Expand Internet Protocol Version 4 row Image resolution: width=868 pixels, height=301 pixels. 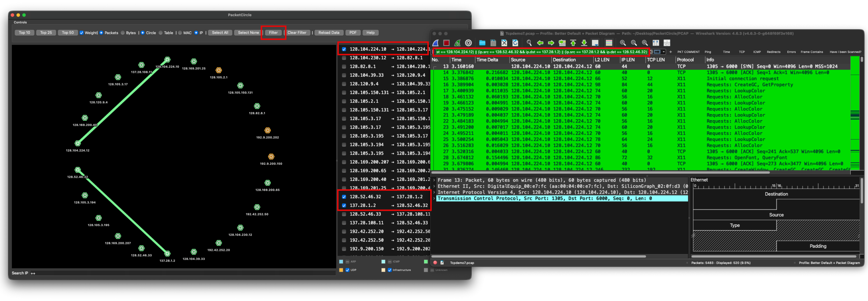[434, 192]
